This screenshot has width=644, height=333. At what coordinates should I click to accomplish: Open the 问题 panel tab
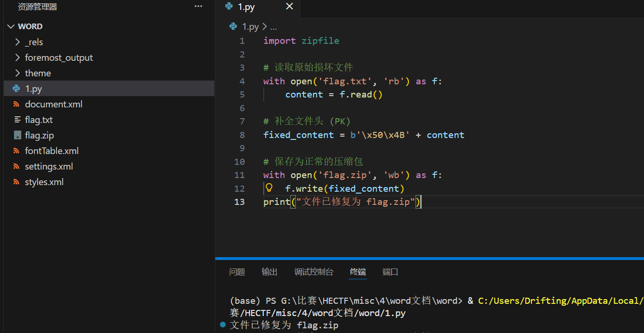[x=237, y=272]
